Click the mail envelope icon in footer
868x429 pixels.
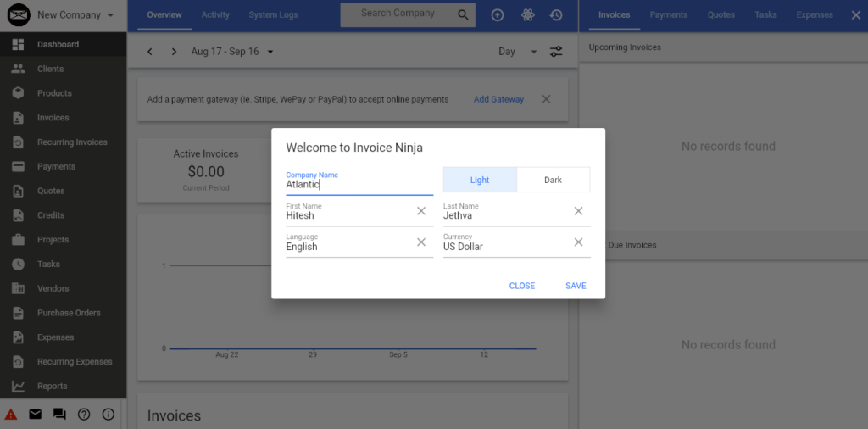(x=36, y=414)
